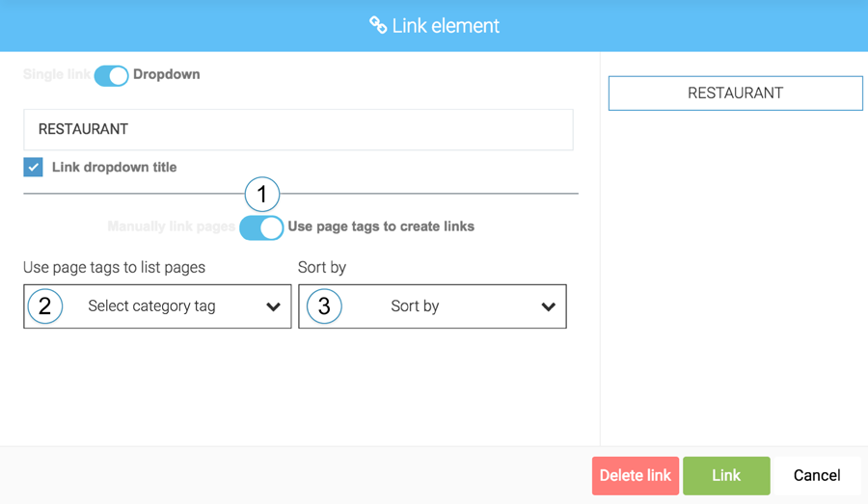The width and height of the screenshot is (868, 504).
Task: Open the Sort by dropdown
Action: click(x=432, y=306)
